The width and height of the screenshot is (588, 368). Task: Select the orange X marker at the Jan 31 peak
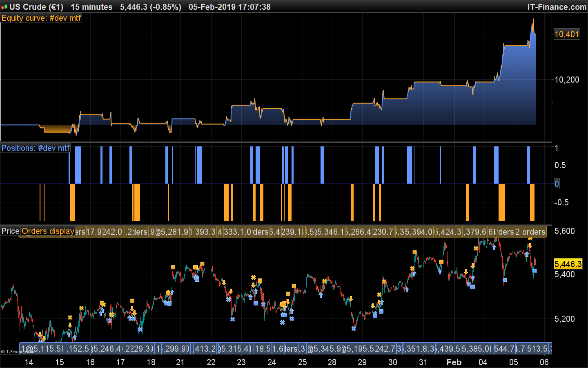click(414, 252)
